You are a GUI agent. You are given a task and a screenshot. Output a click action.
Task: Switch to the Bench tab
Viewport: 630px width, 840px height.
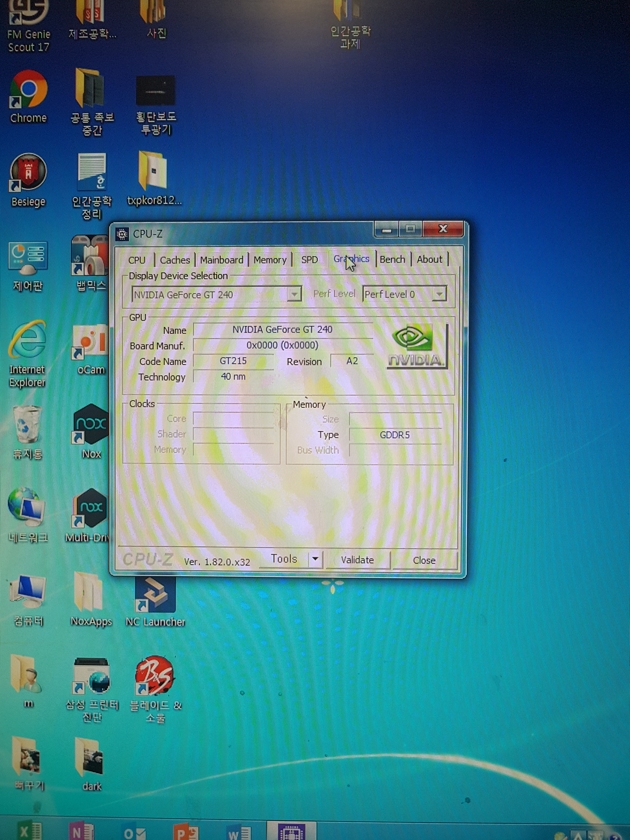coord(392,259)
